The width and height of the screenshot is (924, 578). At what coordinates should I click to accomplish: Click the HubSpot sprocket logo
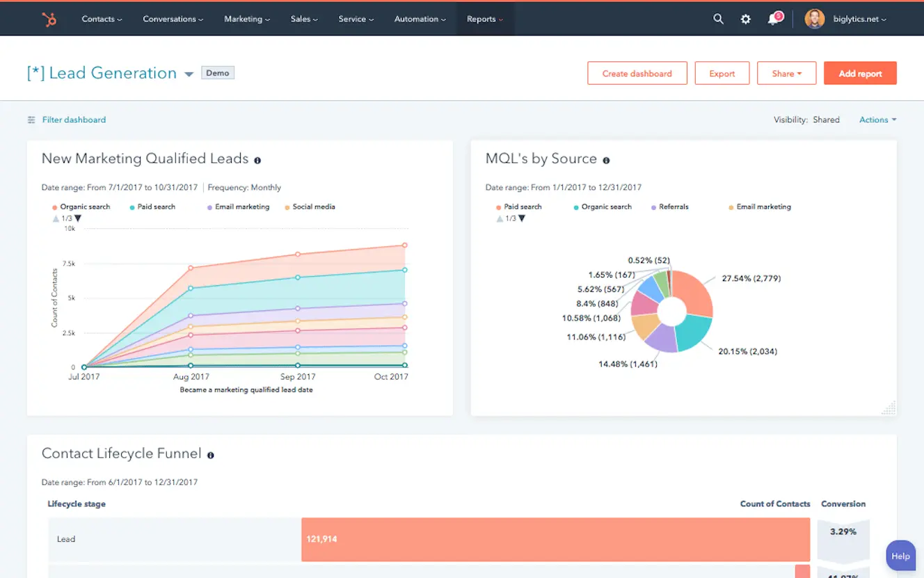[49, 19]
